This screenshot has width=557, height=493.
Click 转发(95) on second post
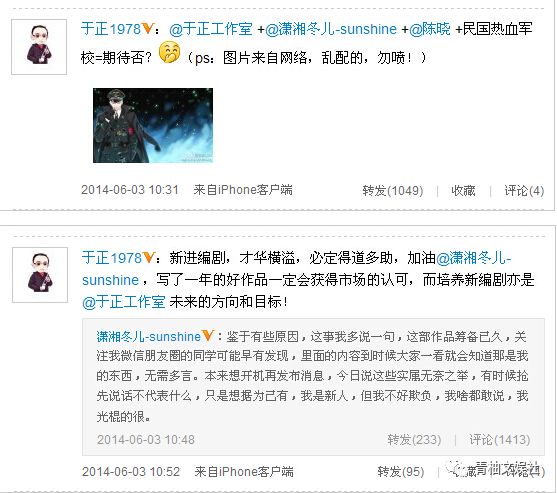pyautogui.click(x=401, y=472)
